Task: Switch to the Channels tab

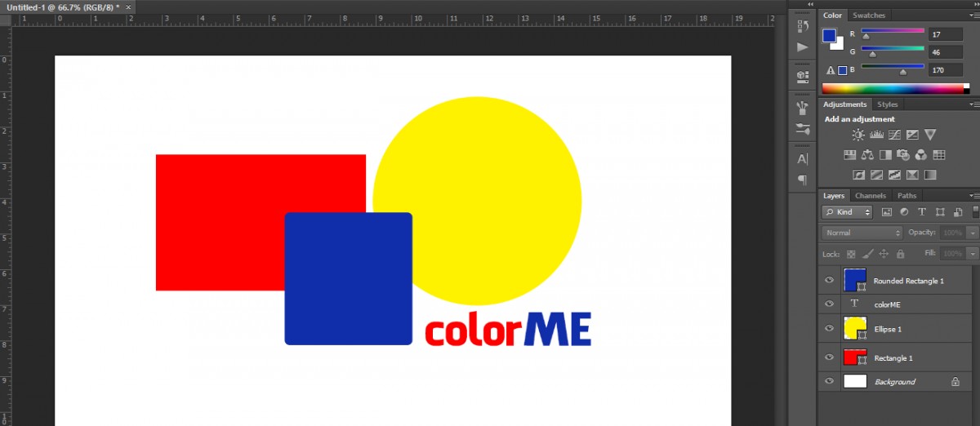Action: click(870, 196)
